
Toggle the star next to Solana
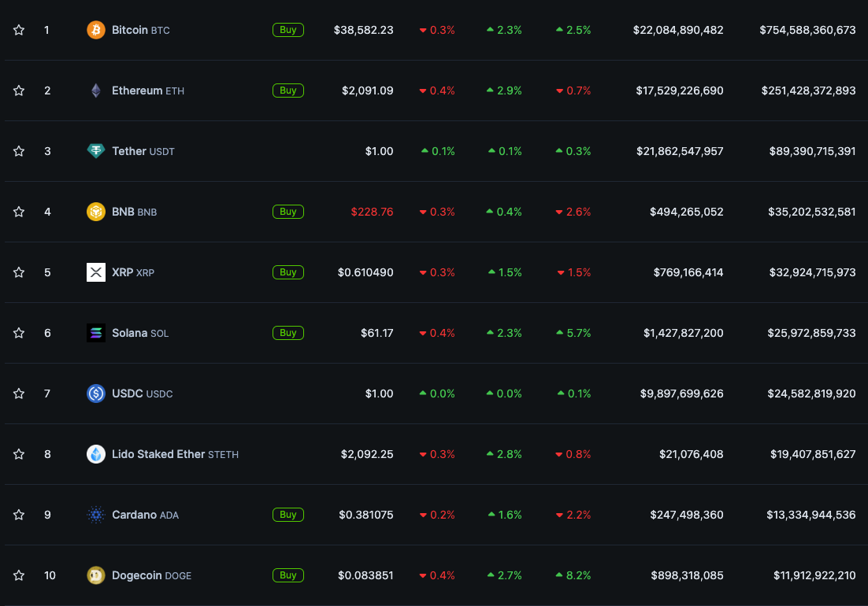(19, 333)
